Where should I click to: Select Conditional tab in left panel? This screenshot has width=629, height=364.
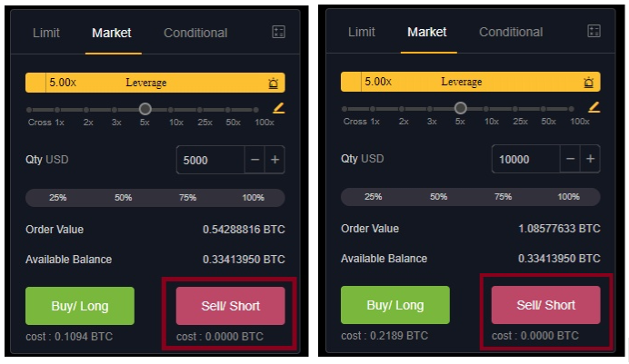point(195,33)
